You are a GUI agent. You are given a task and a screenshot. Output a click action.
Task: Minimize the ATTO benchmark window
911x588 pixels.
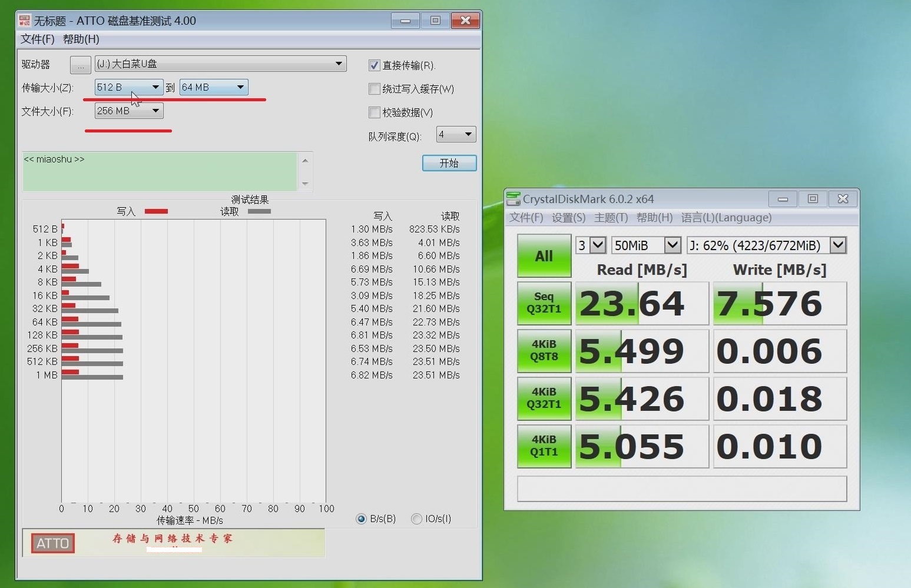[x=405, y=21]
